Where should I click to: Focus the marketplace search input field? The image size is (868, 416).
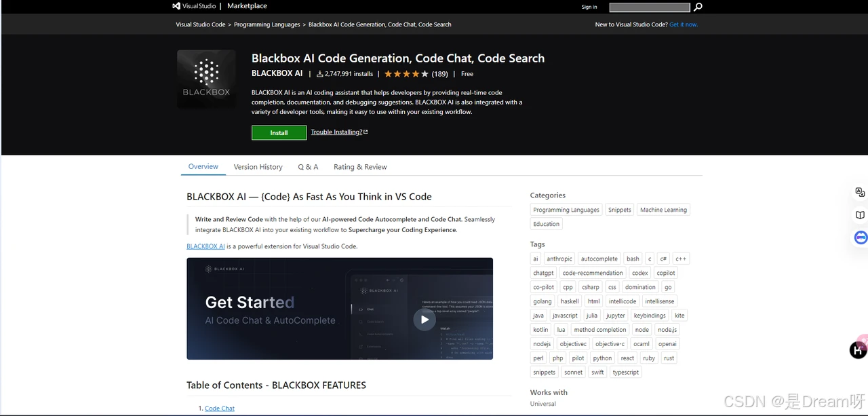649,7
